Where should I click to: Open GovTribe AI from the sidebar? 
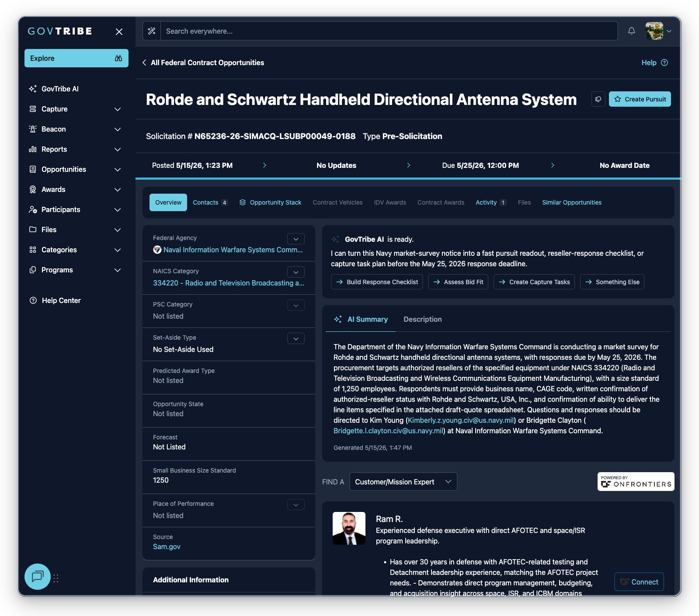pos(60,89)
